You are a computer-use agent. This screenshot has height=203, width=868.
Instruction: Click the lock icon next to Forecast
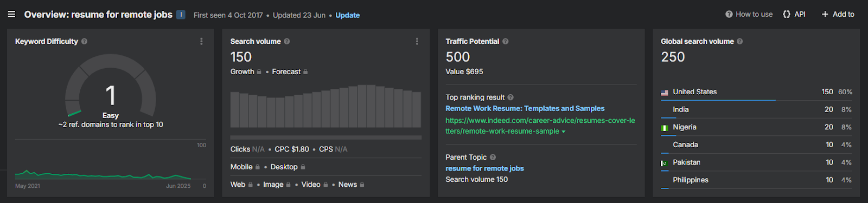305,71
